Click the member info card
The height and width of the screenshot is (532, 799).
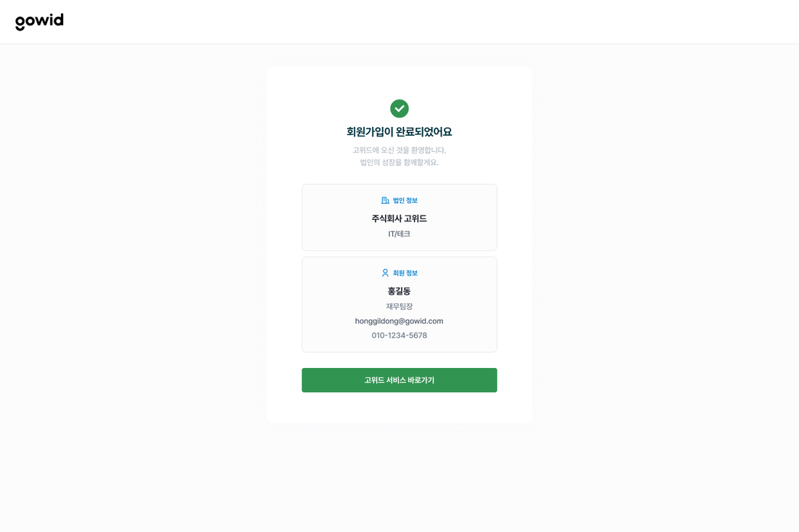pos(399,304)
